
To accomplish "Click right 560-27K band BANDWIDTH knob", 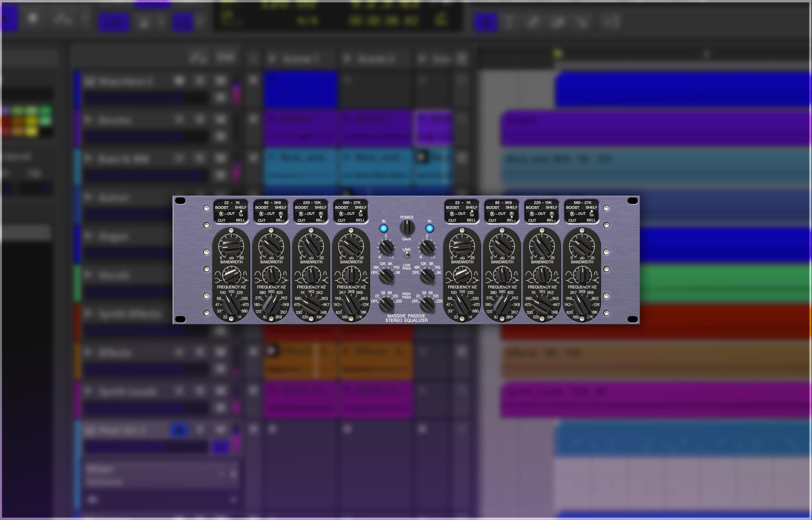I will (582, 275).
